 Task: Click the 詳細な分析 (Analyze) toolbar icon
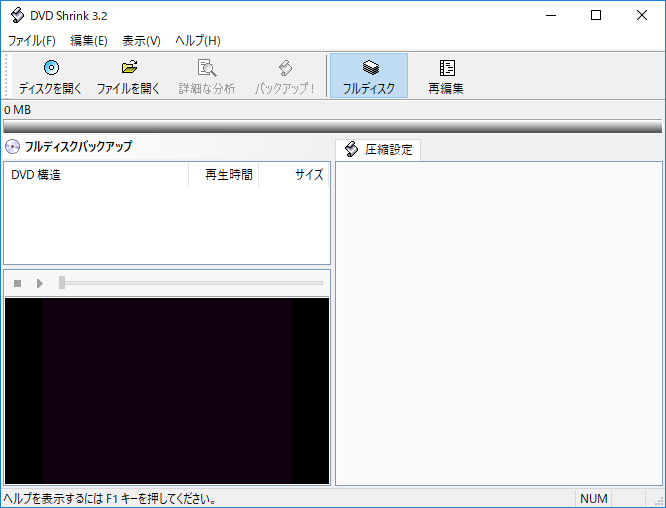[x=207, y=68]
